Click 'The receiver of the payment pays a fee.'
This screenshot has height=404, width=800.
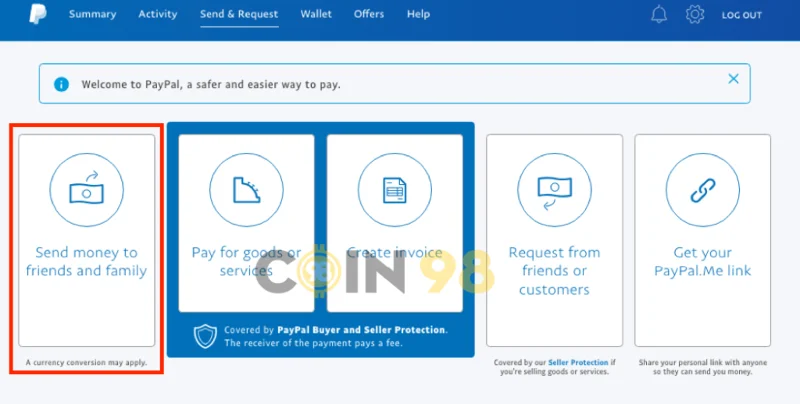coord(313,343)
